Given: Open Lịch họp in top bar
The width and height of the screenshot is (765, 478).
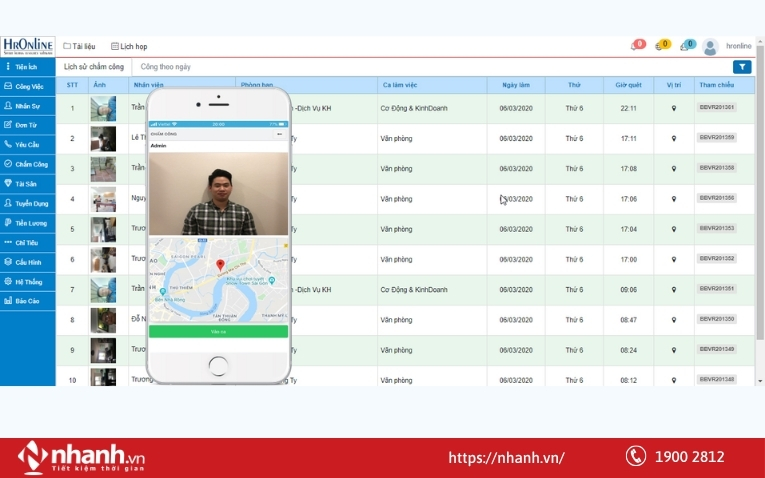Looking at the screenshot, I should 129,46.
